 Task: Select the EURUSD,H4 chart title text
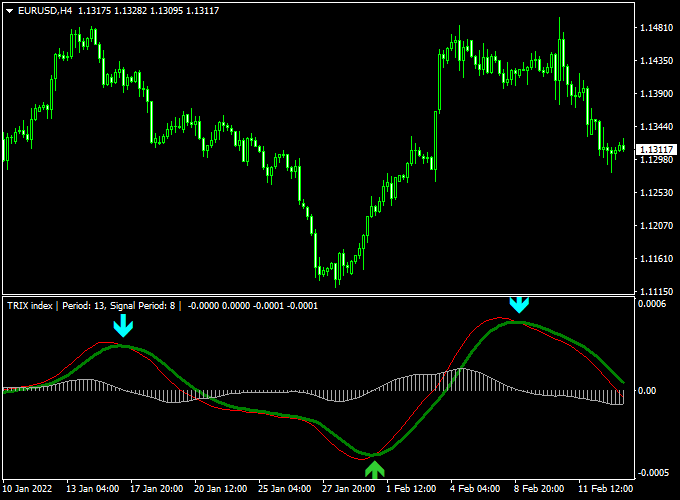click(45, 11)
